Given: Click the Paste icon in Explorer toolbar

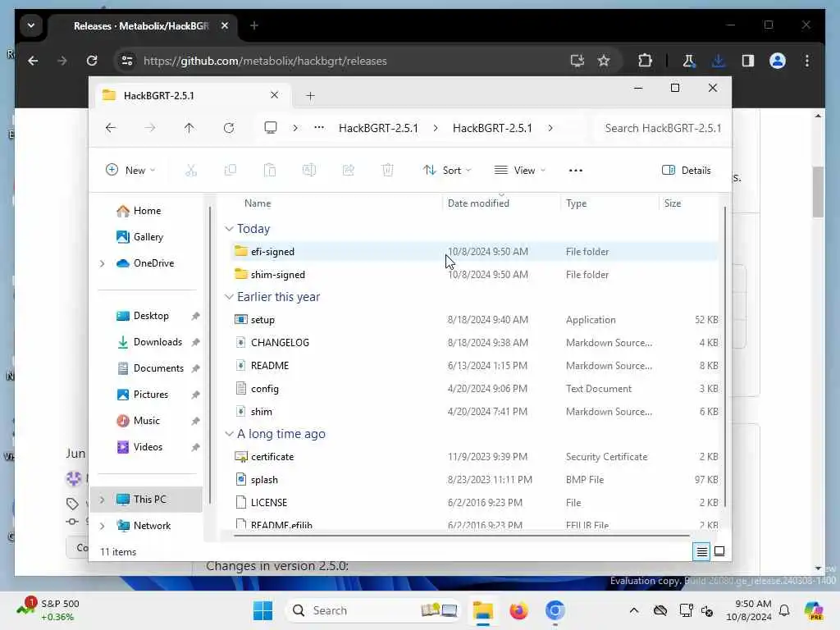Looking at the screenshot, I should 269,171.
